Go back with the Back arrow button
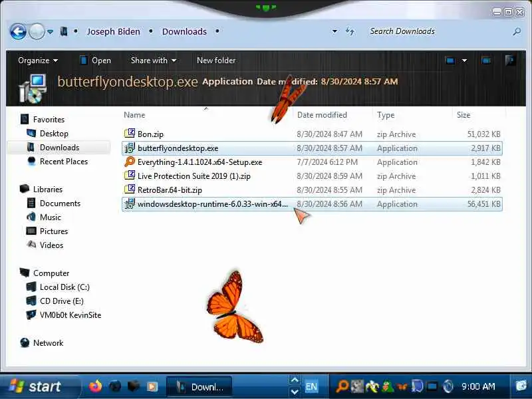 click(x=18, y=31)
